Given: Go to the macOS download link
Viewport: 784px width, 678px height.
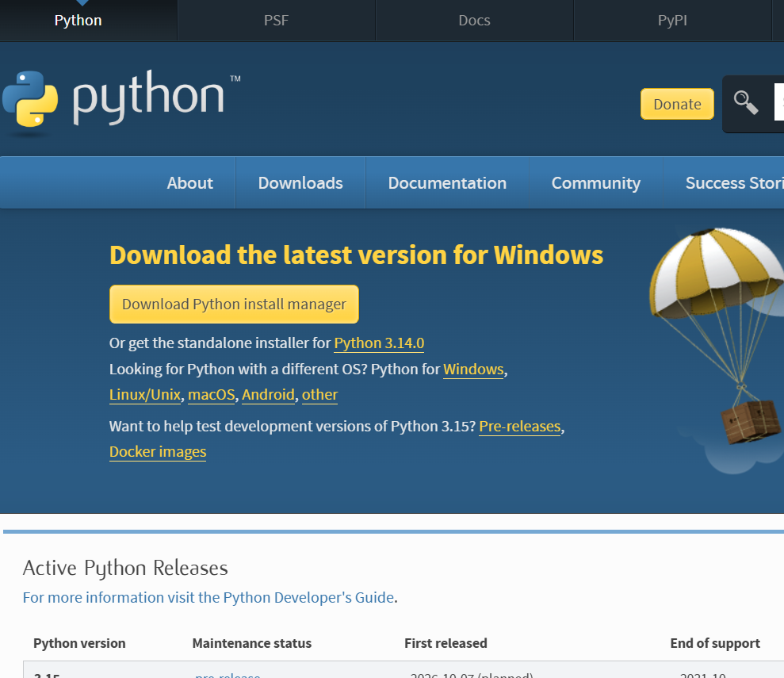Looking at the screenshot, I should [x=212, y=395].
